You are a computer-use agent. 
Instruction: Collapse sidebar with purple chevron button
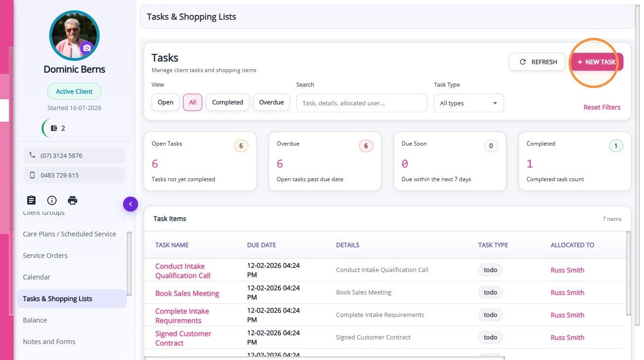pyautogui.click(x=131, y=204)
